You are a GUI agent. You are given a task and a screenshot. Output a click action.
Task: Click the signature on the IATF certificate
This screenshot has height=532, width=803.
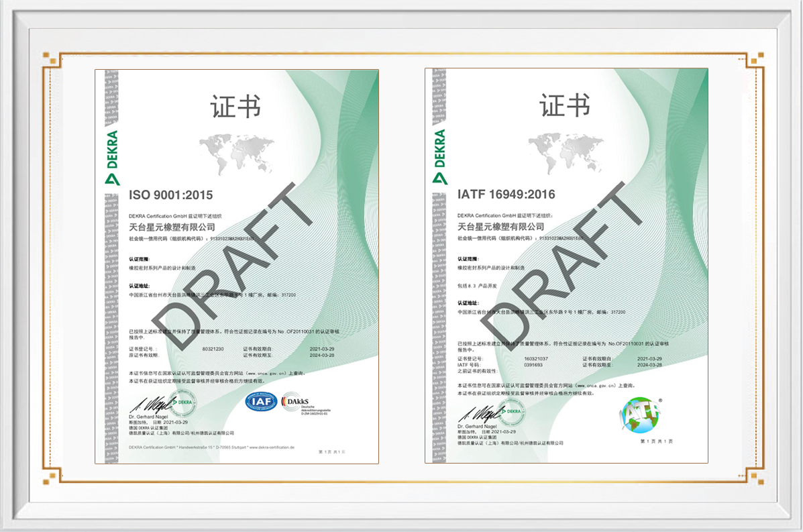click(x=481, y=413)
